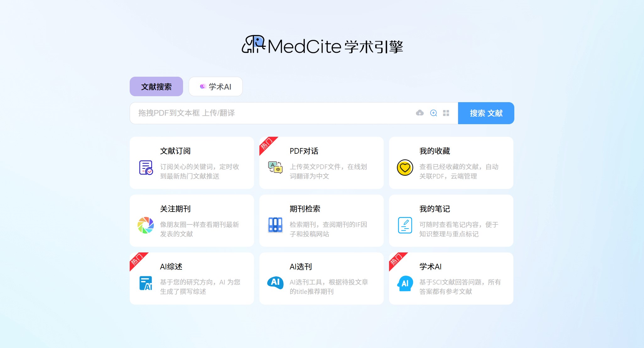Open the PDF对话 feature card

[321, 163]
